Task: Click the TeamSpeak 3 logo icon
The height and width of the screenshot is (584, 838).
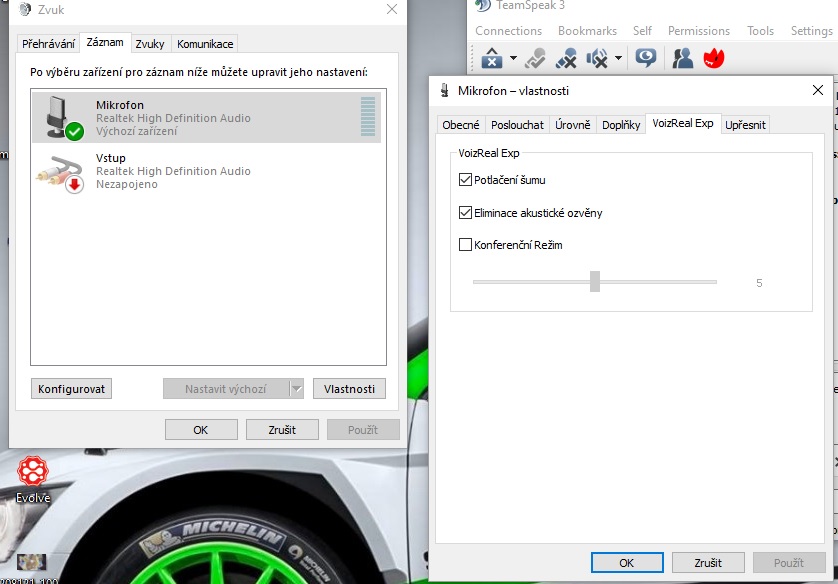Action: click(x=483, y=5)
